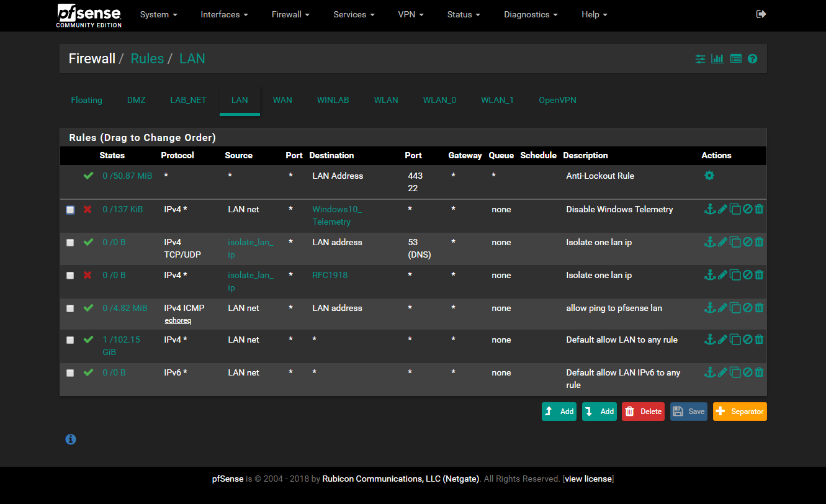Screen dimensions: 826x504
Task: Click the orange Separator button
Action: point(740,412)
